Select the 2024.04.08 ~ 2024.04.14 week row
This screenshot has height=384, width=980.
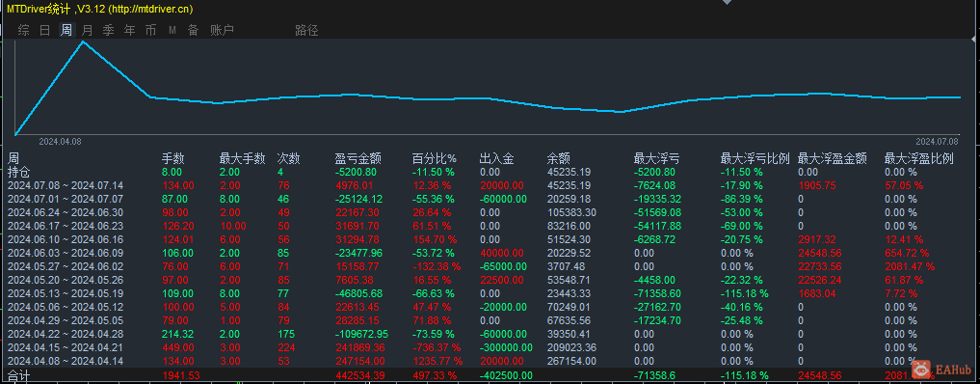click(490, 361)
